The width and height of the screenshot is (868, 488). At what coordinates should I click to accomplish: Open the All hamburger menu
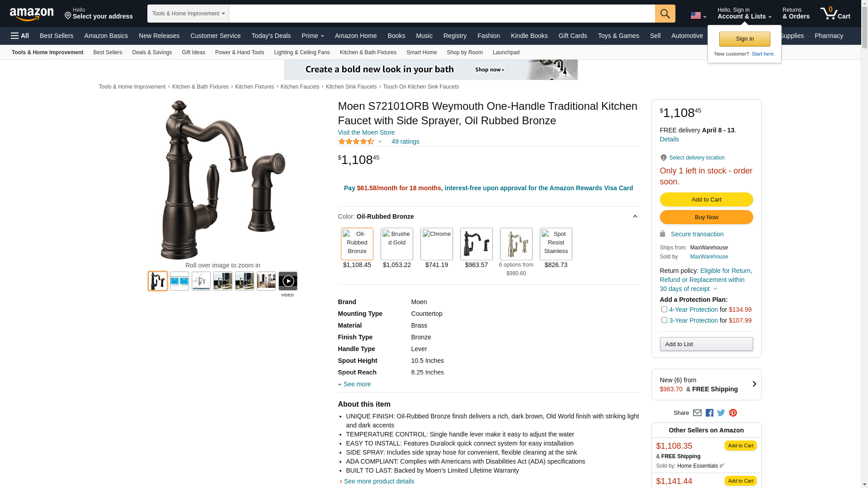[20, 36]
